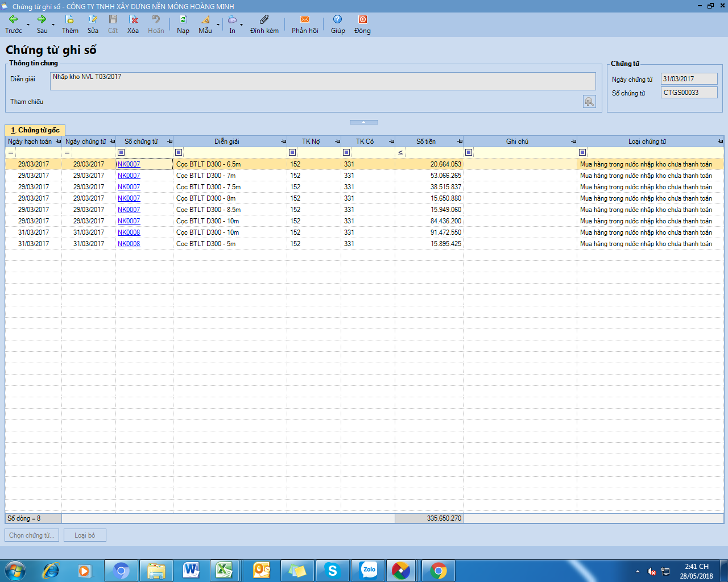The width and height of the screenshot is (728, 582).
Task: Click the Sửa (edit) toolbar icon
Action: coord(93,19)
